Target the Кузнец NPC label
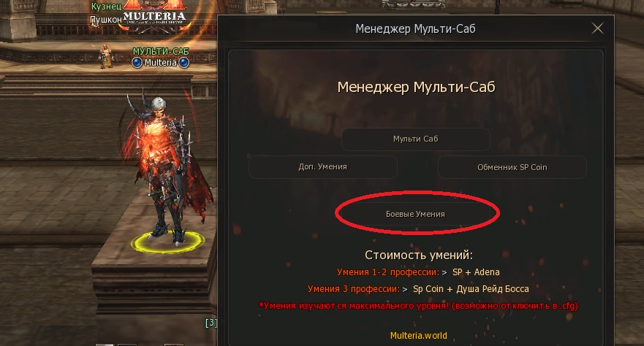Image resolution: width=644 pixels, height=346 pixels. (106, 7)
